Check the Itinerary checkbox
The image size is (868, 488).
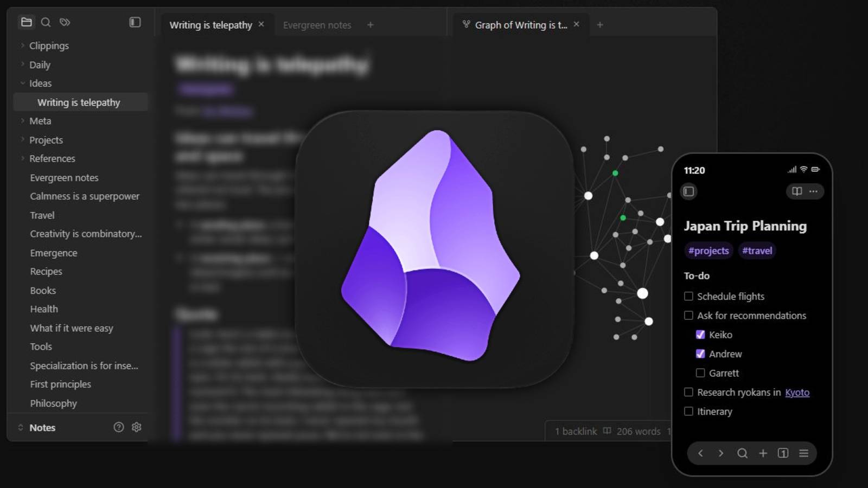coord(688,412)
